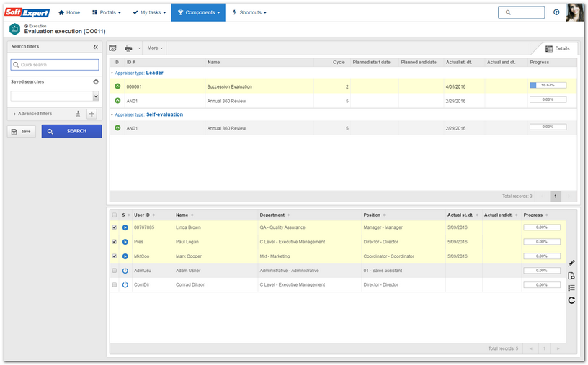Go to the Home page
Image resolution: width=588 pixels, height=365 pixels.
click(69, 12)
